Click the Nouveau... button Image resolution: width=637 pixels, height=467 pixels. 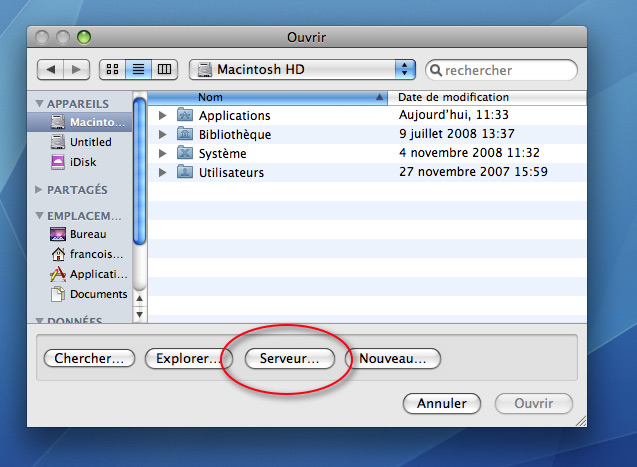tap(393, 358)
